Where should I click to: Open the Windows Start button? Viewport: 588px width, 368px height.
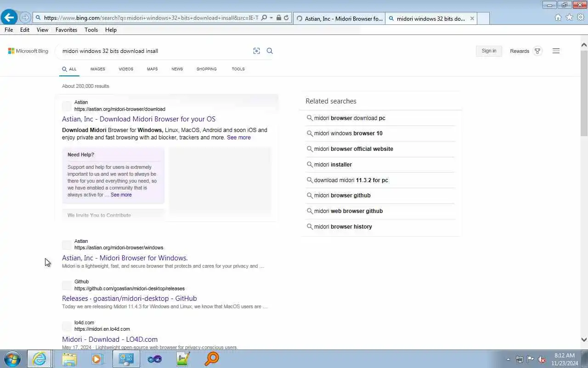point(12,359)
